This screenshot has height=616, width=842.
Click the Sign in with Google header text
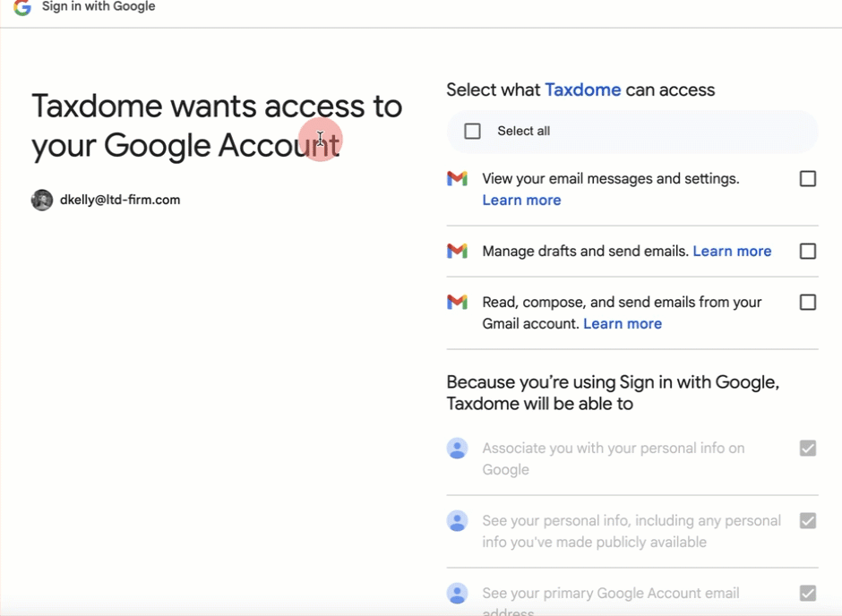pyautogui.click(x=99, y=7)
